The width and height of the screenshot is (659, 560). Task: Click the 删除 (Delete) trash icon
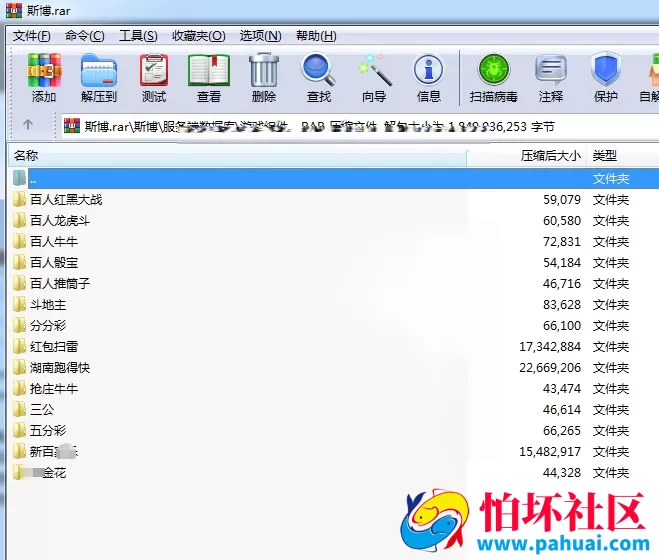point(264,78)
